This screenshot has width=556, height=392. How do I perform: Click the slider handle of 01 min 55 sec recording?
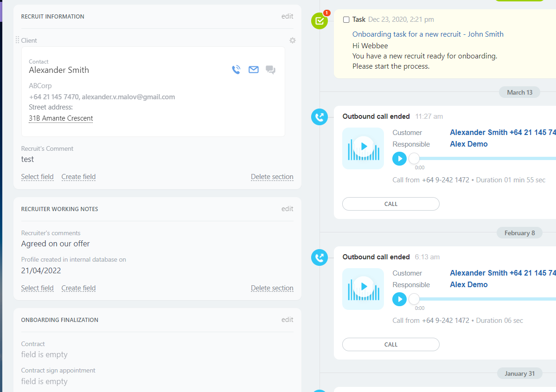click(x=414, y=159)
